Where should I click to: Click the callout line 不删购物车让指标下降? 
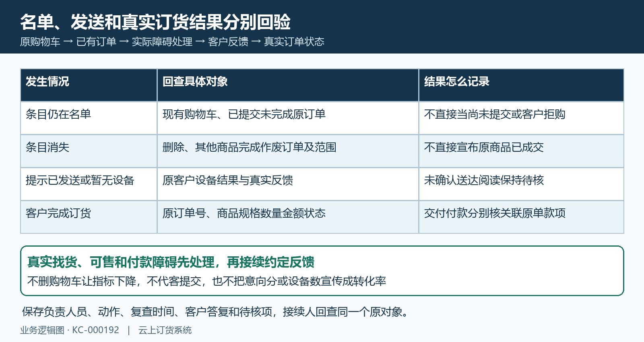click(x=82, y=281)
